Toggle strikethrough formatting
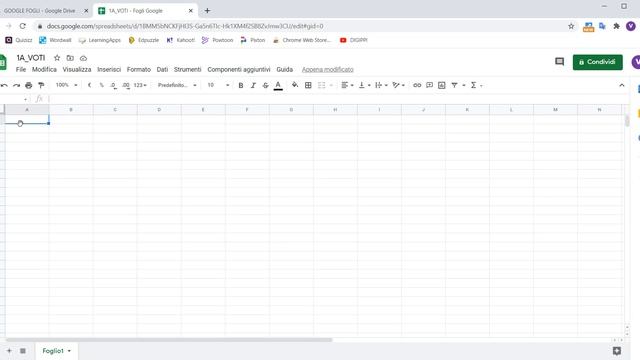640x360 pixels. coord(266,85)
